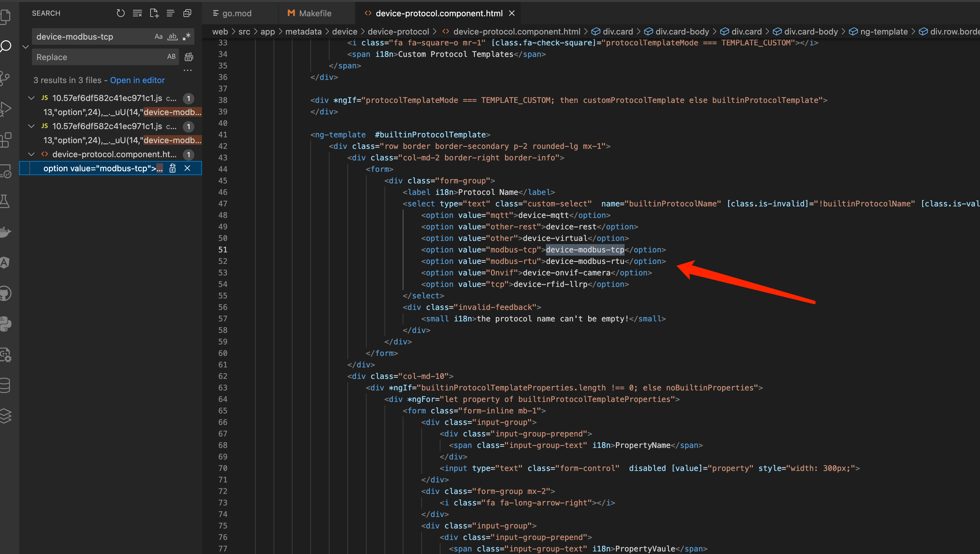Open the GitHub sidebar panel

tap(6, 293)
